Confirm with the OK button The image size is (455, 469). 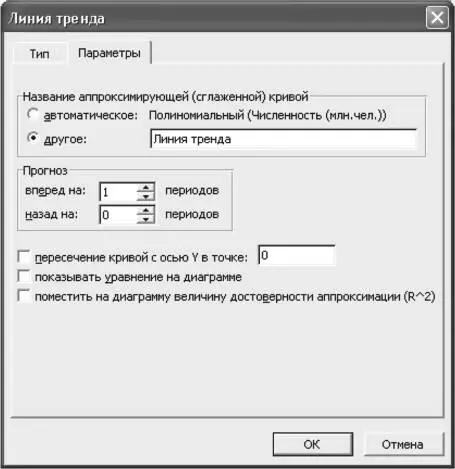coord(313,444)
